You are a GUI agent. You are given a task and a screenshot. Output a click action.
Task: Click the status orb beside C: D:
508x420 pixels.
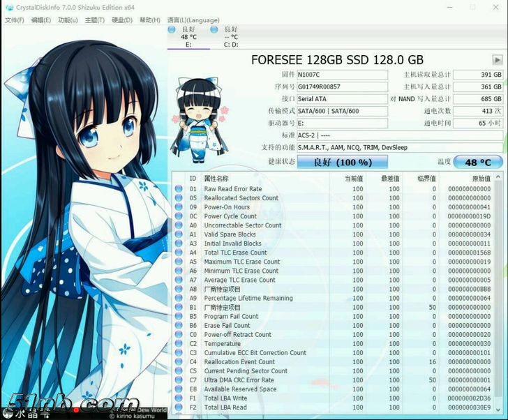point(216,30)
